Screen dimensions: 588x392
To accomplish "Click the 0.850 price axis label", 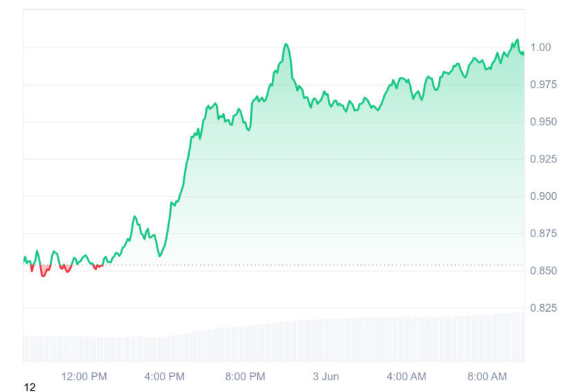I will [x=543, y=270].
